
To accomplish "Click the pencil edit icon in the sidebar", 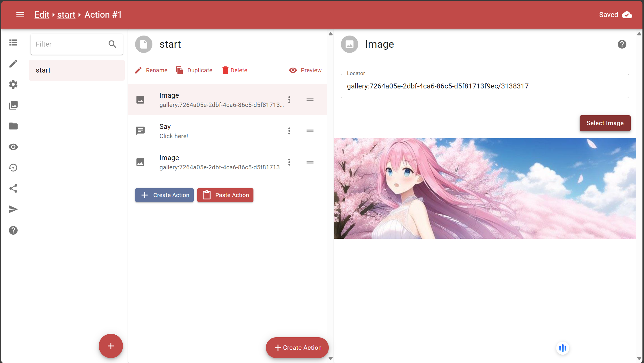I will (x=13, y=64).
